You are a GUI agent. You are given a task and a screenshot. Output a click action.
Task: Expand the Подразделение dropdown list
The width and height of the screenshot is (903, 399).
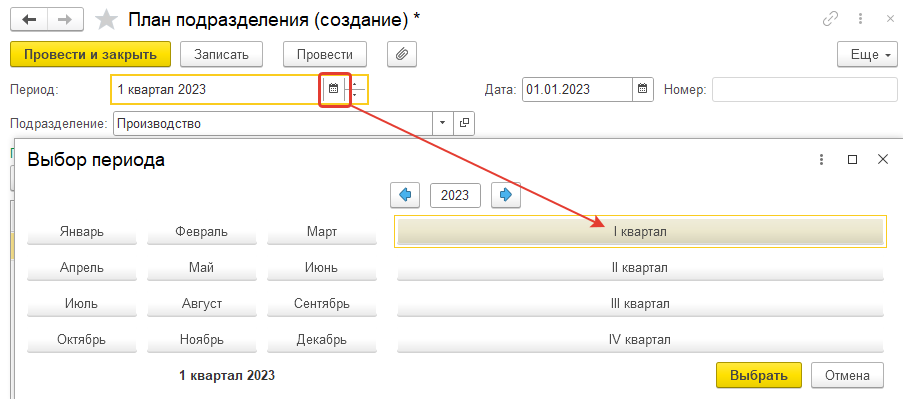pyautogui.click(x=443, y=123)
